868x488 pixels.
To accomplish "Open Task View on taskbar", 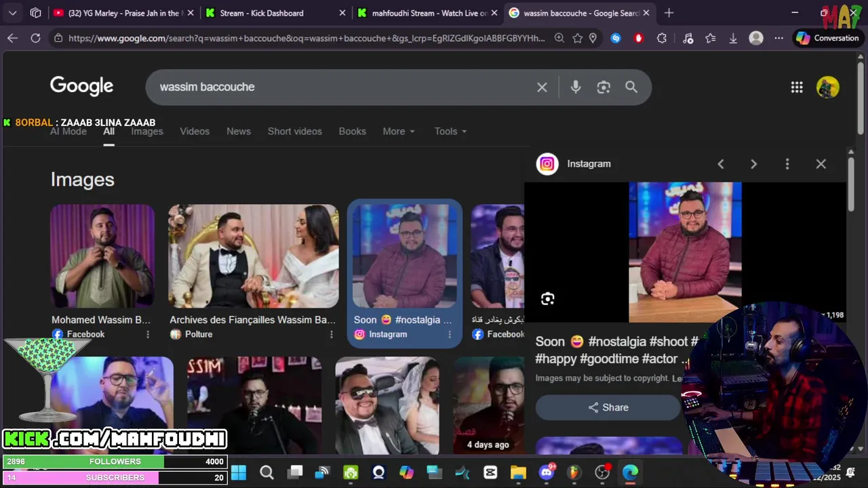I will (295, 472).
